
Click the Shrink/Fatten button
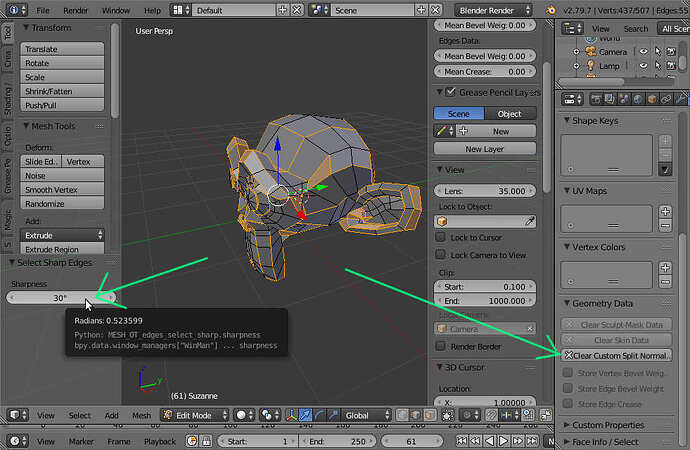[62, 91]
